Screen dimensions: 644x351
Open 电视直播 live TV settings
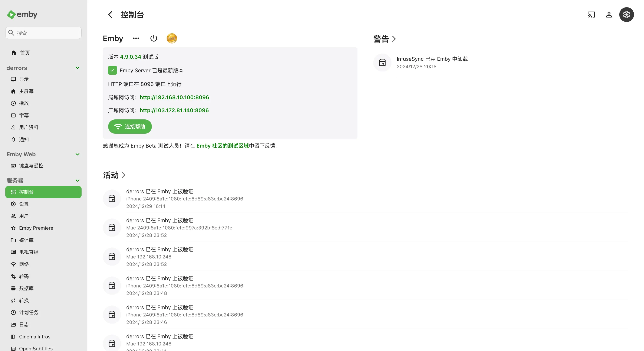[x=43, y=252]
